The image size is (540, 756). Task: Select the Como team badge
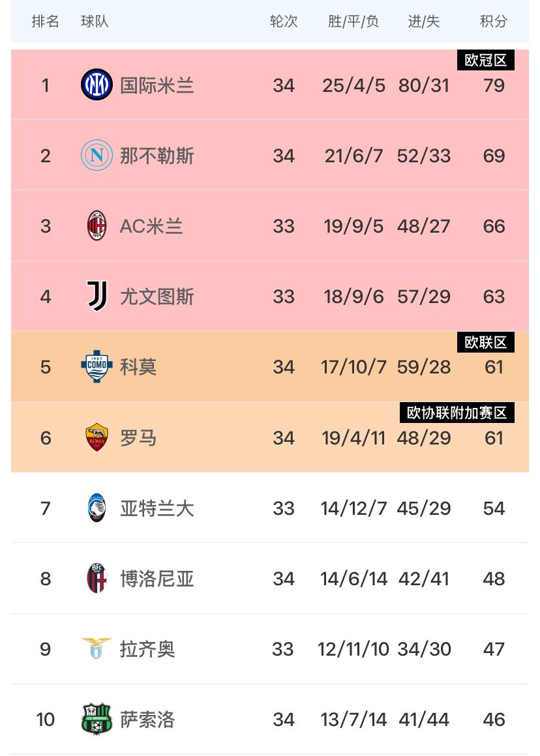tap(97, 366)
